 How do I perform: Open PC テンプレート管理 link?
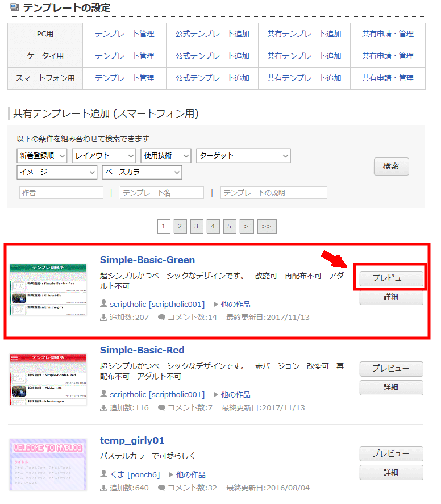click(x=124, y=34)
